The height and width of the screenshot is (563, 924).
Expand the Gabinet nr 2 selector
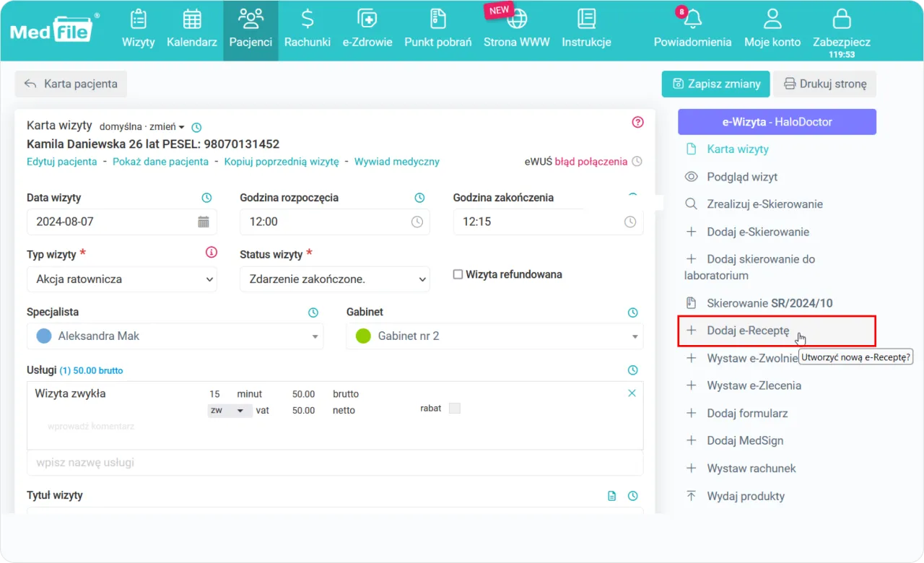point(494,336)
